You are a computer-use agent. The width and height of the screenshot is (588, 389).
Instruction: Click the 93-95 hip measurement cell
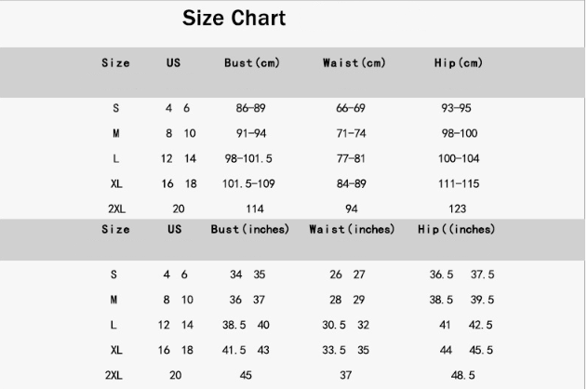[x=456, y=109]
